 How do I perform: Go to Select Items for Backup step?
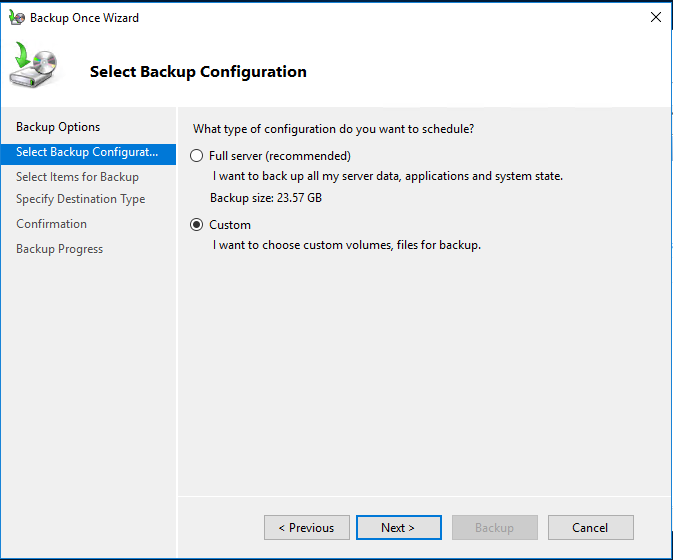(x=77, y=177)
